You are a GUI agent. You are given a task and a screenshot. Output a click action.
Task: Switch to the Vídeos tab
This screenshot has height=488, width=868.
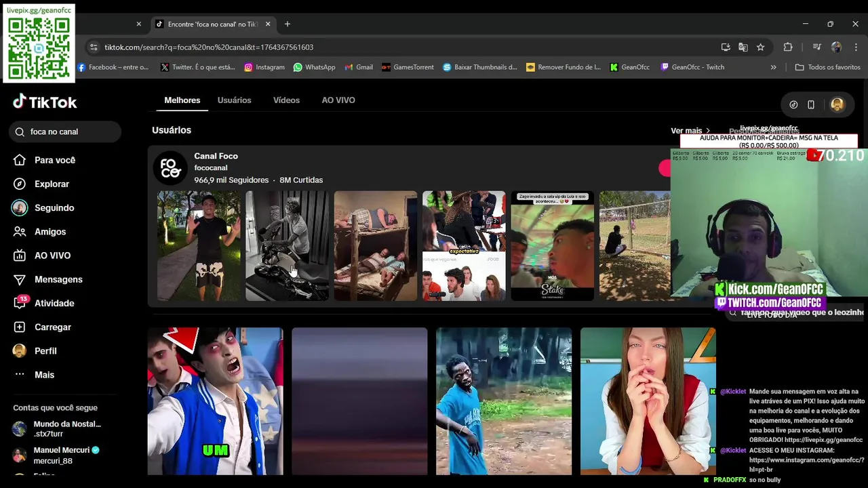click(x=286, y=100)
